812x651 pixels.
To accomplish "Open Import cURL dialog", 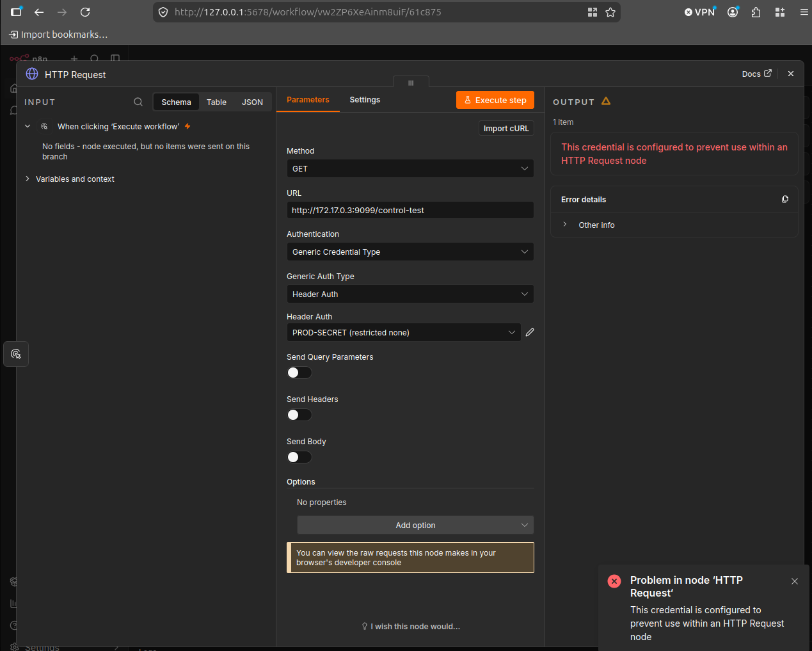I will [506, 129].
